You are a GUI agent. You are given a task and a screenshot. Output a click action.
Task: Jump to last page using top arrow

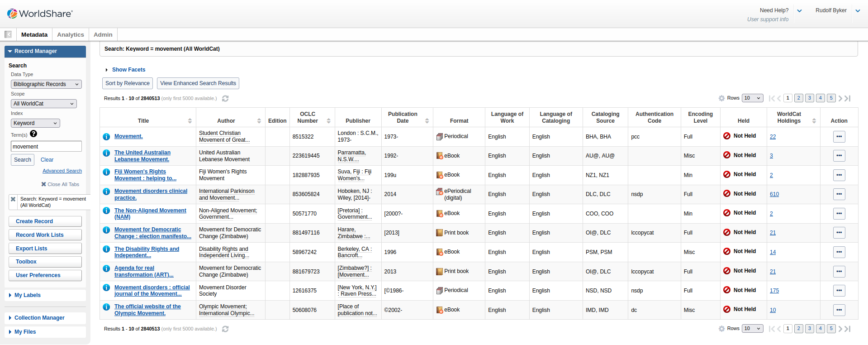[x=848, y=98]
